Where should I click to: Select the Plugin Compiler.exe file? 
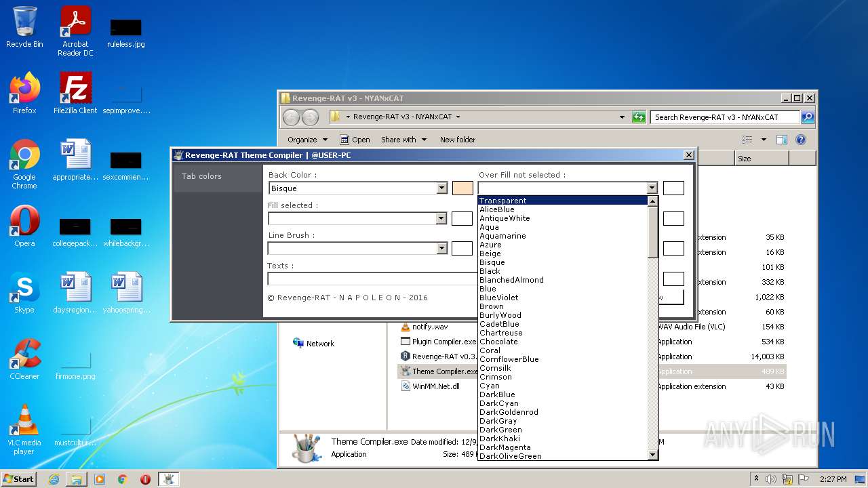(439, 342)
